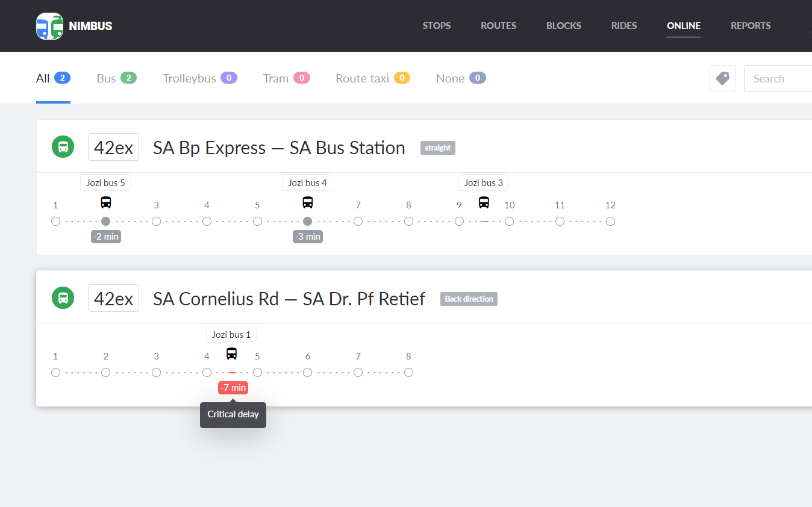Open the SA Cornelius Rd — SA Dr. Pf Retief route
The image size is (812, 507).
(x=289, y=299)
